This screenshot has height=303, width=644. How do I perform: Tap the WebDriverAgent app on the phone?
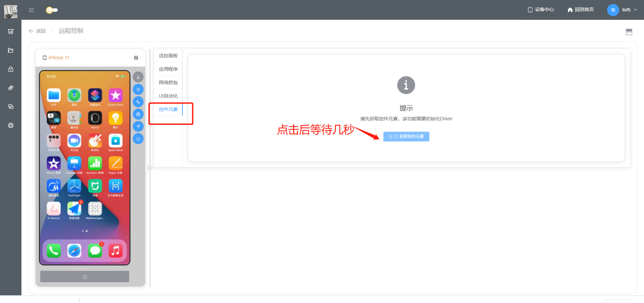[x=95, y=209]
